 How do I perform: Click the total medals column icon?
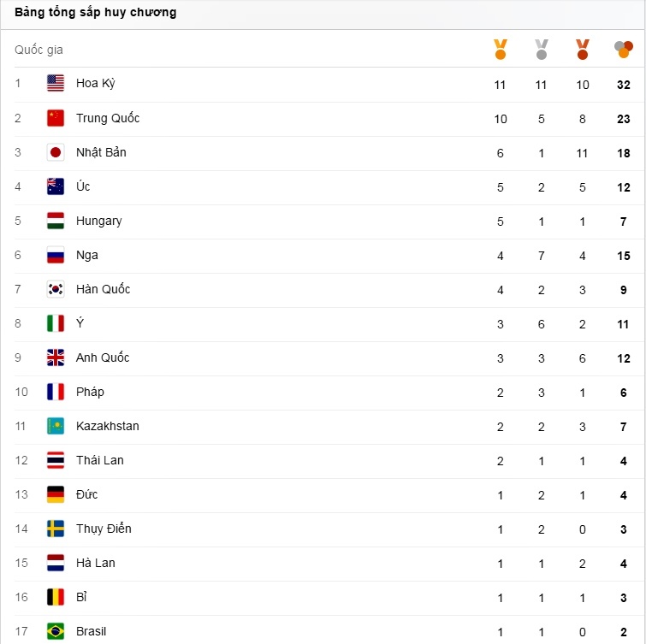624,50
